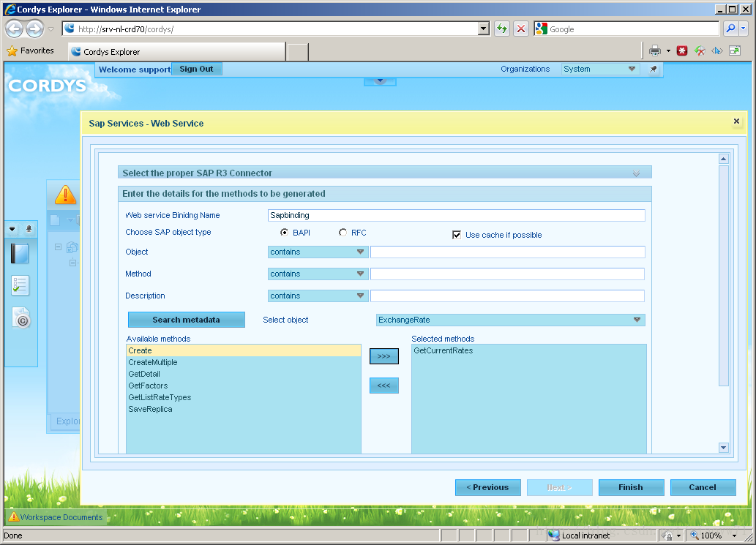Select CreateMultiple in Available methods
Screen dimensions: 756x545
(244, 362)
